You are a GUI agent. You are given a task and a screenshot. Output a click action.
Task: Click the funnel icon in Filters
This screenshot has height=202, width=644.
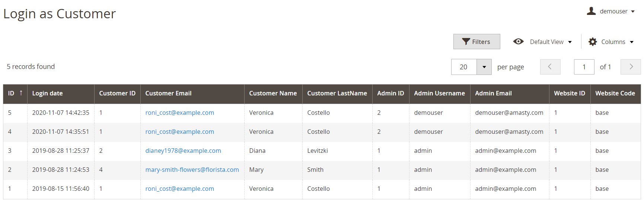pos(466,42)
